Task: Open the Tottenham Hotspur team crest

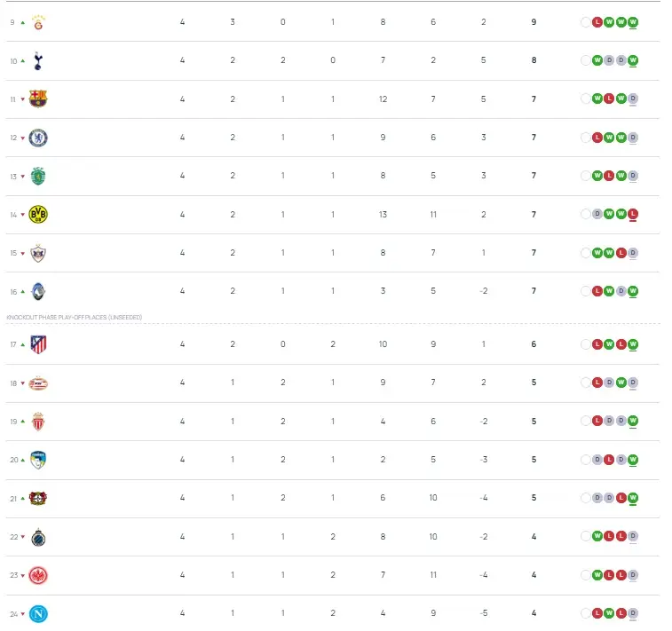Action: pyautogui.click(x=38, y=60)
